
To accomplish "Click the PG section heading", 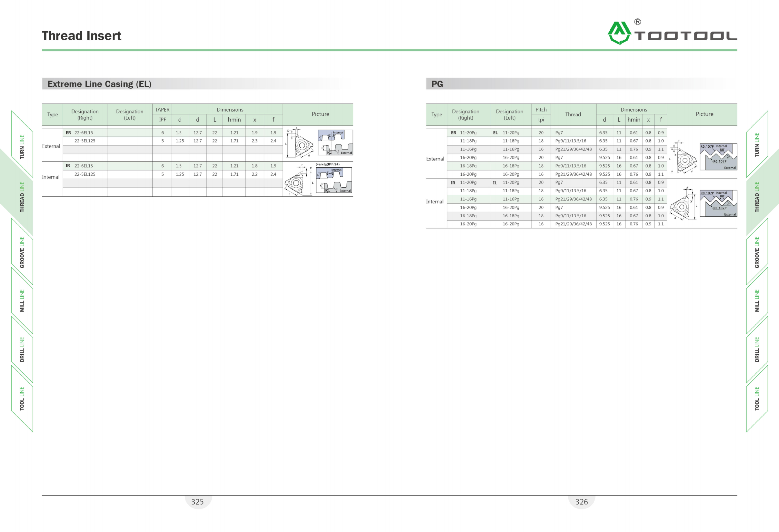I will tap(437, 84).
